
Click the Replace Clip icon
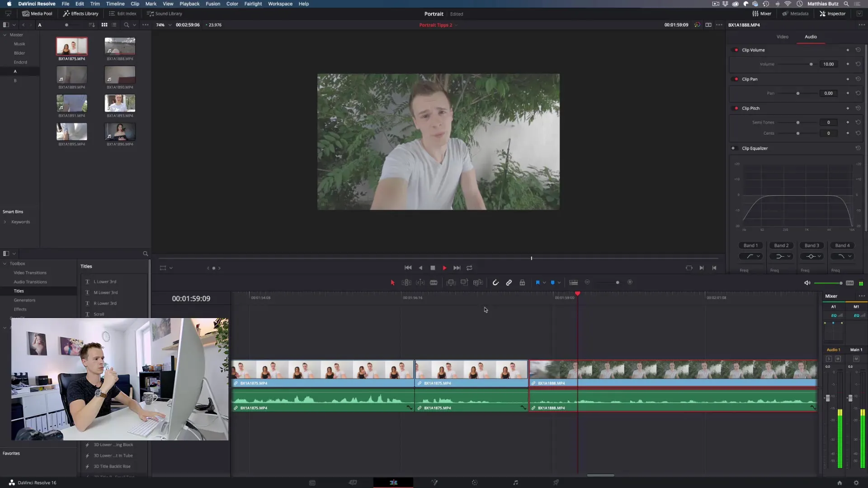pos(478,282)
